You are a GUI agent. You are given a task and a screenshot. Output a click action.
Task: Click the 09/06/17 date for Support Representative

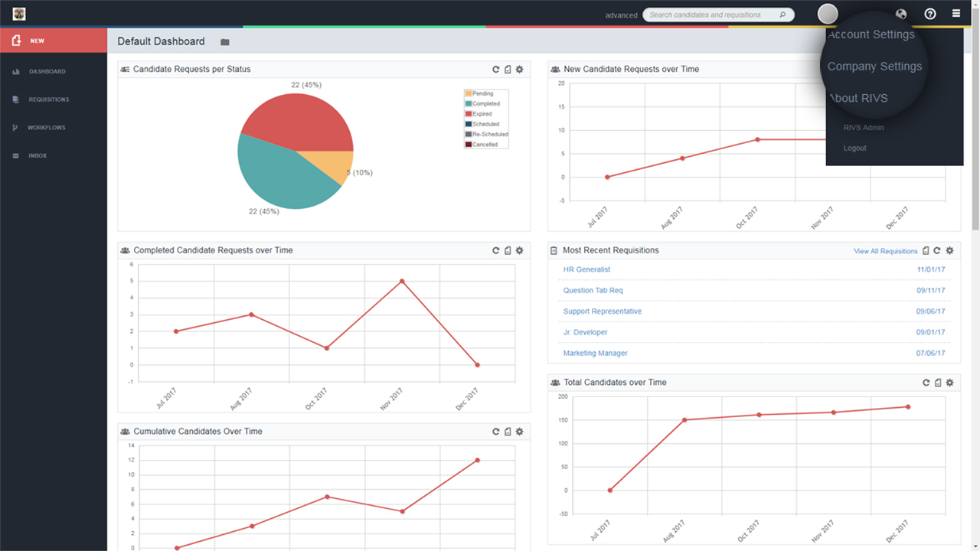[x=930, y=311]
